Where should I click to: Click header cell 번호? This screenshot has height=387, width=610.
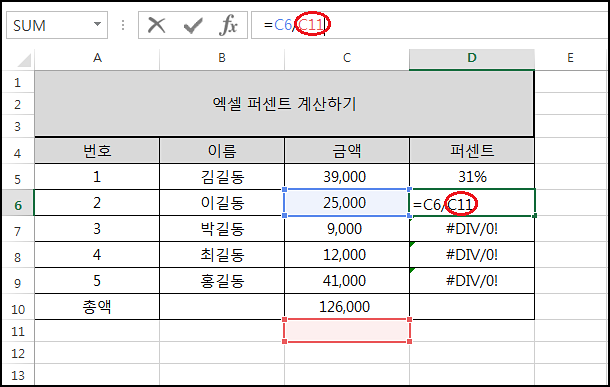click(x=97, y=151)
